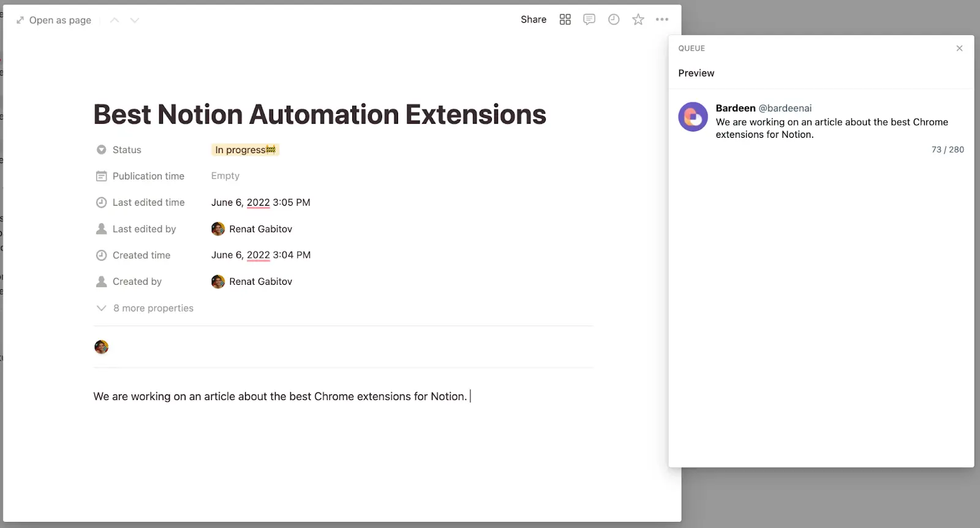View page history clock icon
This screenshot has width=980, height=528.
pyautogui.click(x=614, y=20)
